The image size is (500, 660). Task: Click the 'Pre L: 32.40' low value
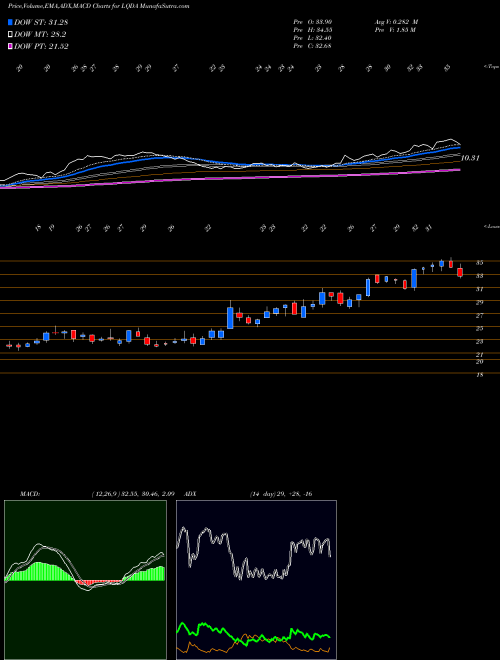tap(312, 38)
